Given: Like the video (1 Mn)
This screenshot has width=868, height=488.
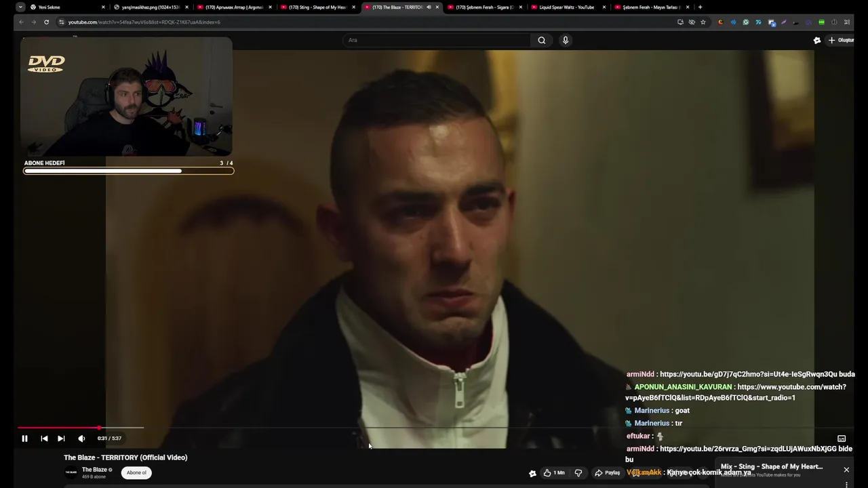Looking at the screenshot, I should coord(554,472).
